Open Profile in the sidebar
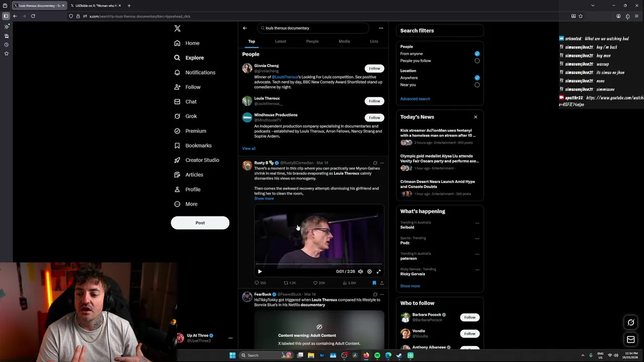The height and width of the screenshot is (362, 644). 187,190
